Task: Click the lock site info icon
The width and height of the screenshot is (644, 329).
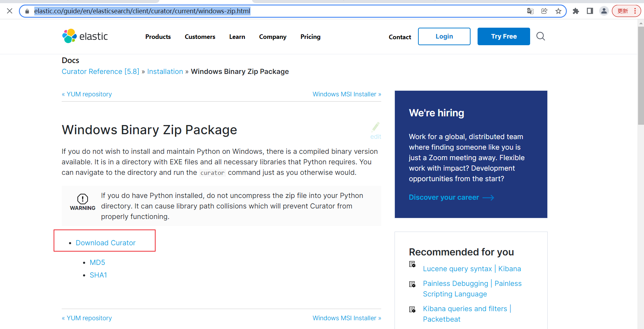Action: [27, 11]
